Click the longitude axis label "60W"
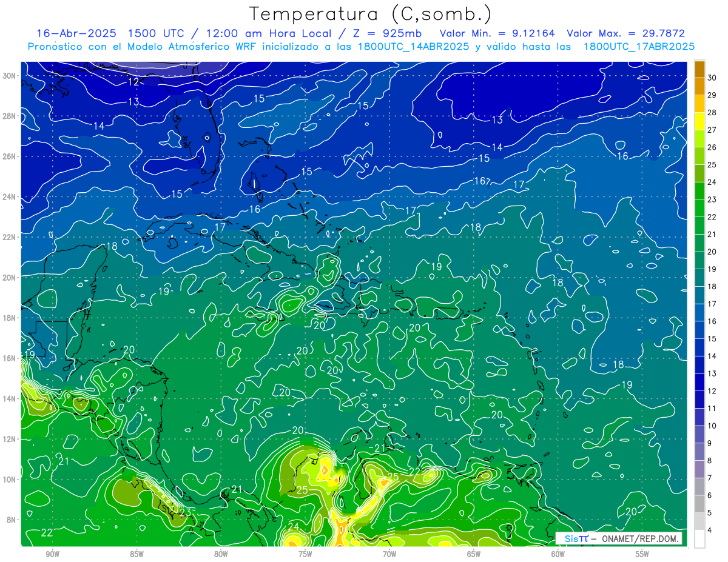Image resolution: width=728 pixels, height=562 pixels. [558, 554]
